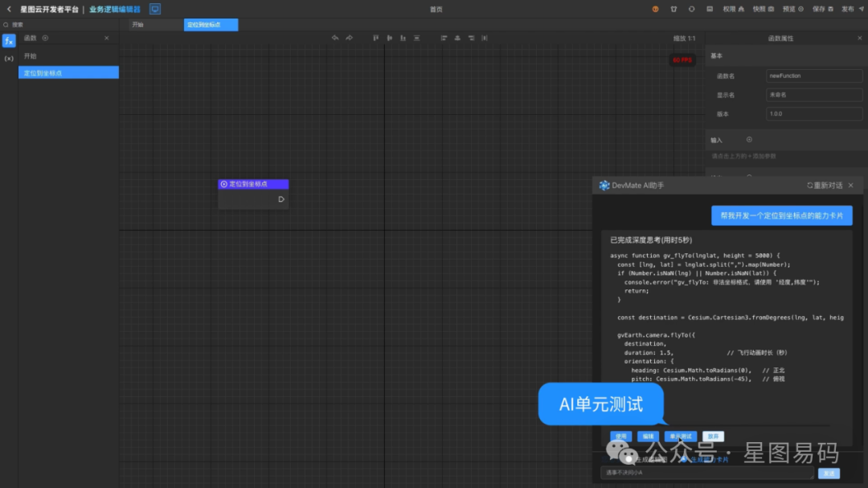Viewport: 868px width, 488px height.
Task: Click the layout panel icon next to 权限
Action: tap(710, 9)
